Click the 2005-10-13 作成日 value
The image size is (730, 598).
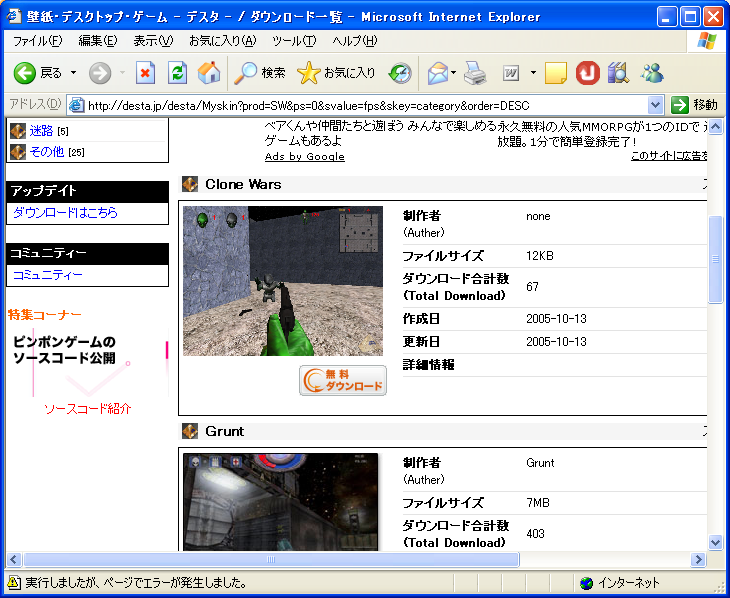pyautogui.click(x=556, y=319)
